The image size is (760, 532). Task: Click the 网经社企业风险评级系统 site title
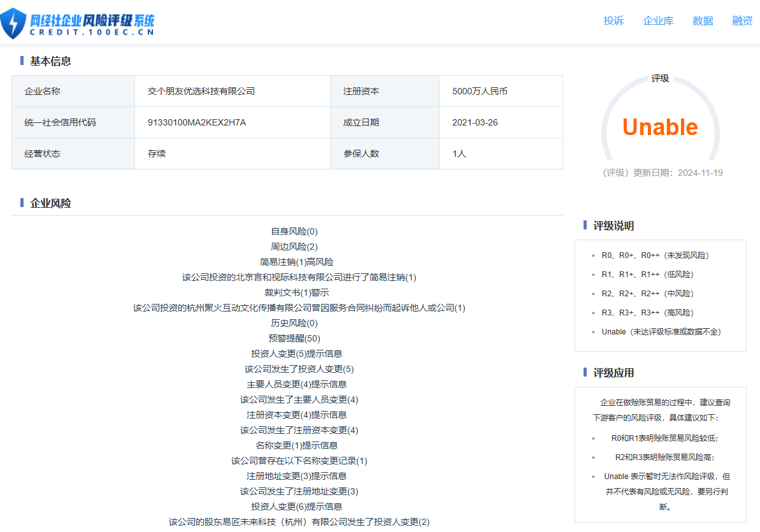tap(92, 20)
